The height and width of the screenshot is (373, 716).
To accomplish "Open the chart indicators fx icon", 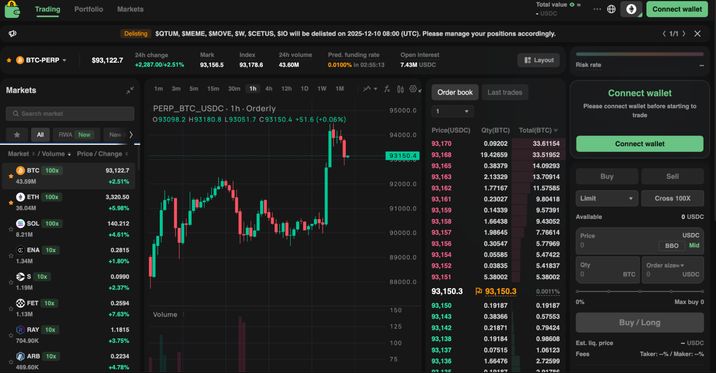I will (x=387, y=89).
